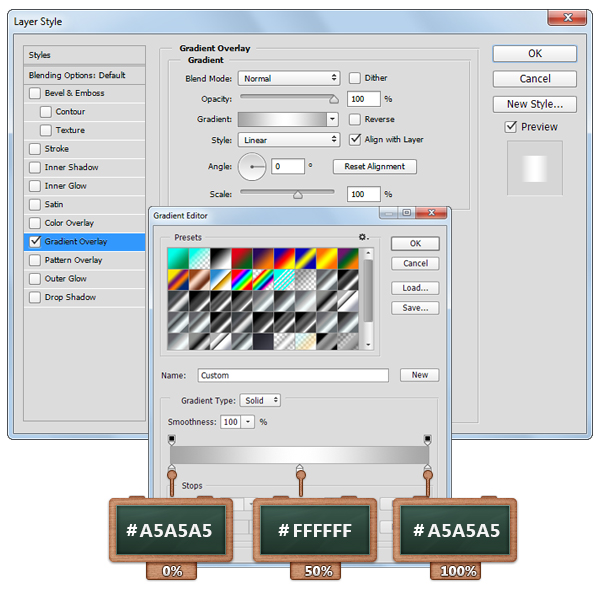
Task: Select the Pattern Overlay style entry
Action: [x=84, y=260]
